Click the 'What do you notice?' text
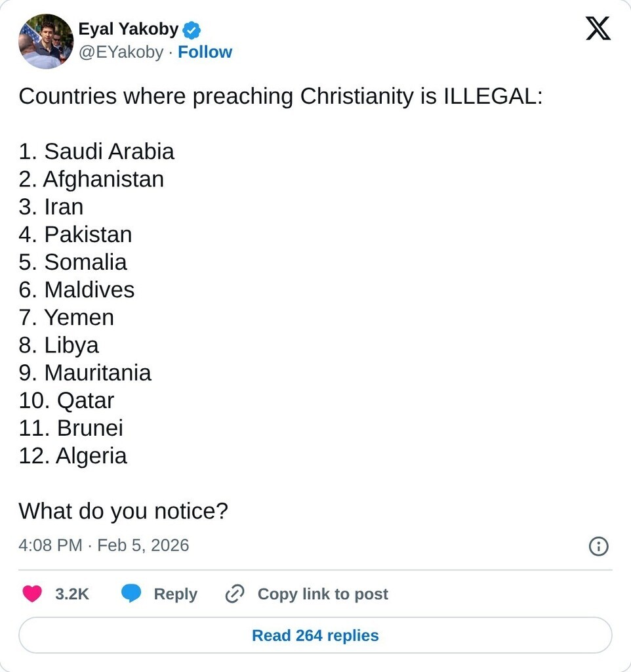Image resolution: width=631 pixels, height=672 pixels. 123,511
